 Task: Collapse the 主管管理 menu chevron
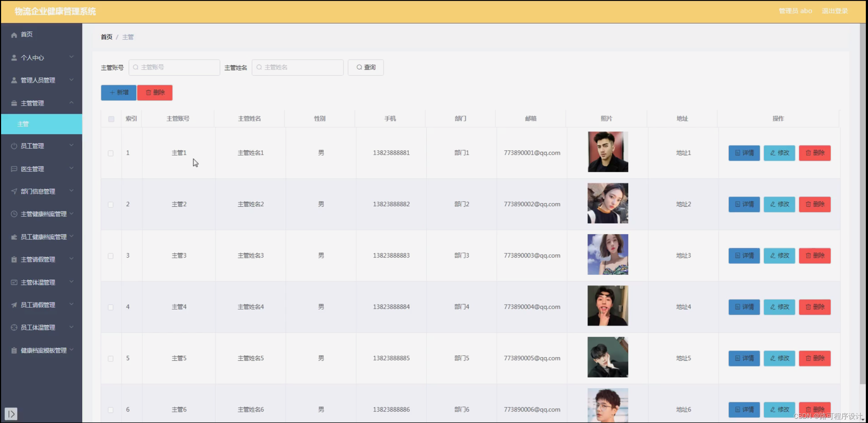point(72,103)
